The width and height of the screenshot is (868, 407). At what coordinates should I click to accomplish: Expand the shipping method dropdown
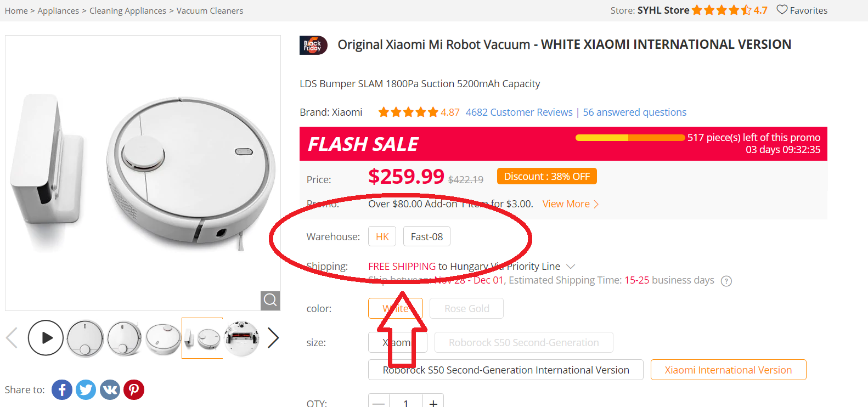tap(571, 267)
